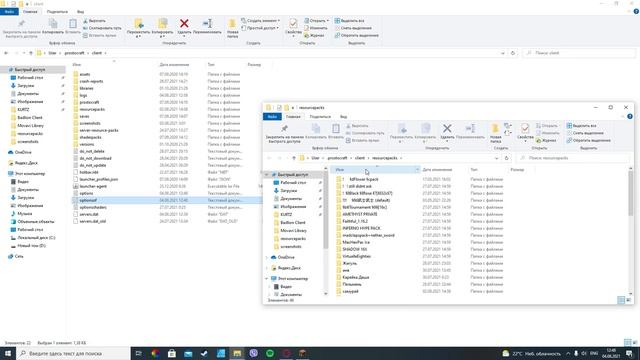Open Share (Поделиться) tab in client window
The image size is (640, 360).
click(57, 12)
